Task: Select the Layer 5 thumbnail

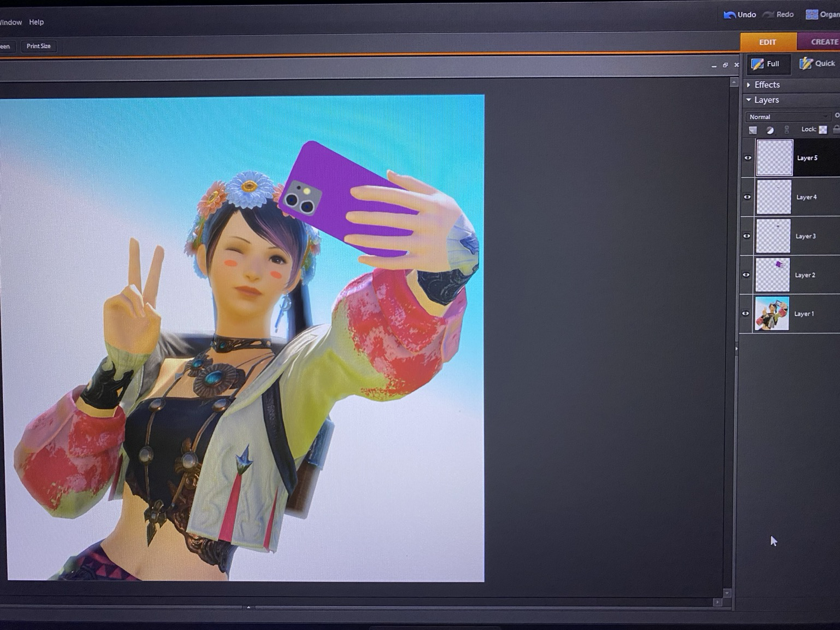Action: pyautogui.click(x=774, y=158)
